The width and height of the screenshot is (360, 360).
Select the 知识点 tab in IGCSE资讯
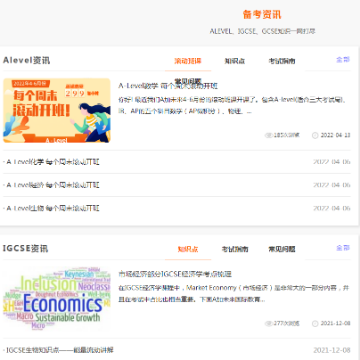[188, 249]
